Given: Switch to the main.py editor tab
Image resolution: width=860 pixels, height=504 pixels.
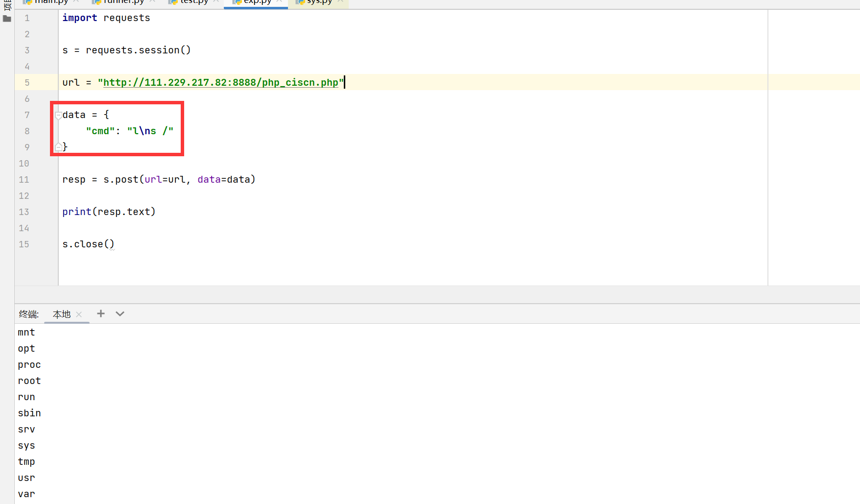Looking at the screenshot, I should pos(51,2).
